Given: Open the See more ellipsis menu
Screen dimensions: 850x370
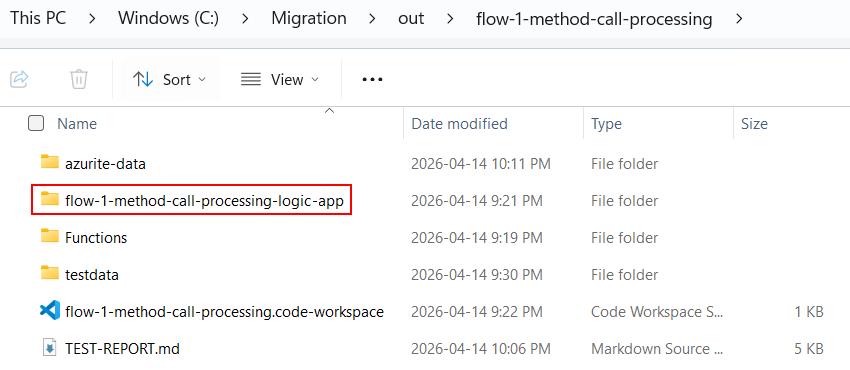Looking at the screenshot, I should click(x=372, y=80).
